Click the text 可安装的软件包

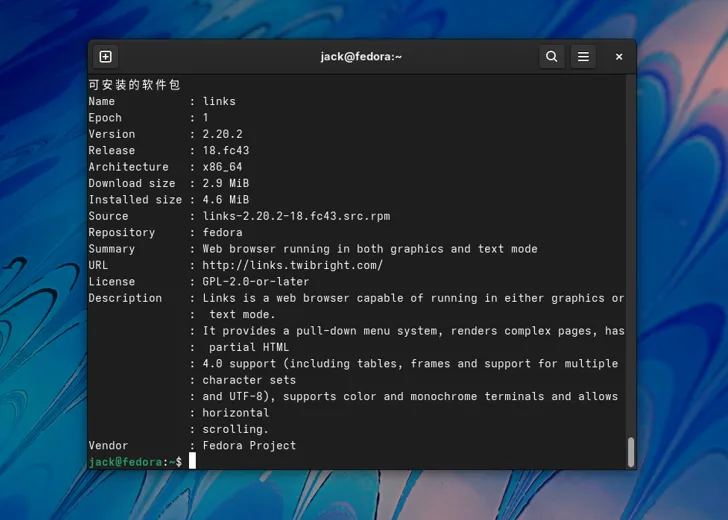point(134,84)
